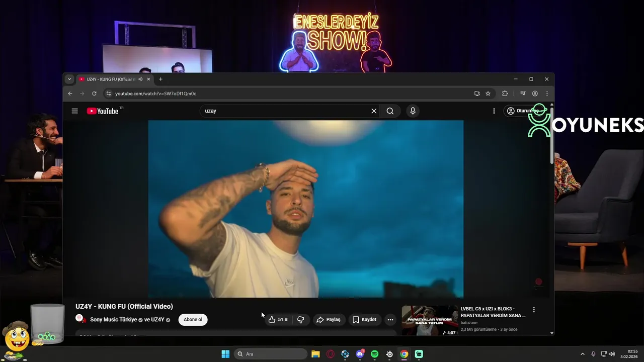Image resolution: width=644 pixels, height=362 pixels.
Task: Open Sony Music Türkiye channel link
Action: pos(114,320)
